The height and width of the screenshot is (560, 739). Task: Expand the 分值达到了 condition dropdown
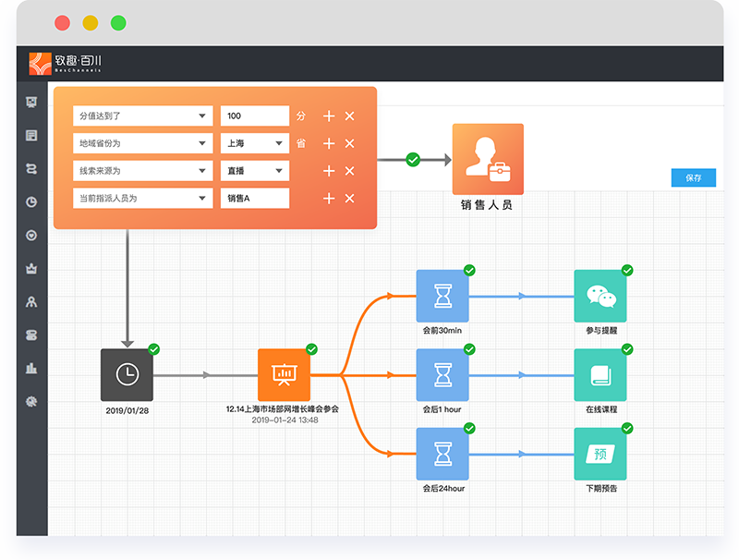142,116
